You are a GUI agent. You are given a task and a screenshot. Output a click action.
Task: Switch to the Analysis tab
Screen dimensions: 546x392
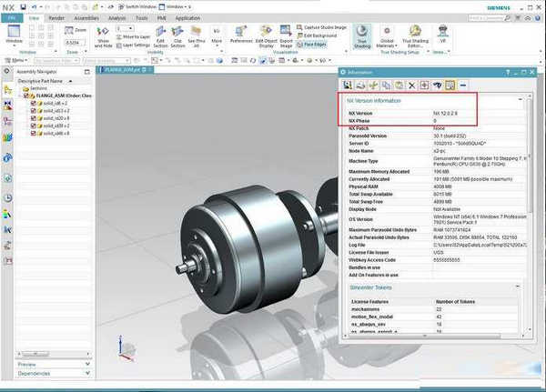tap(116, 18)
